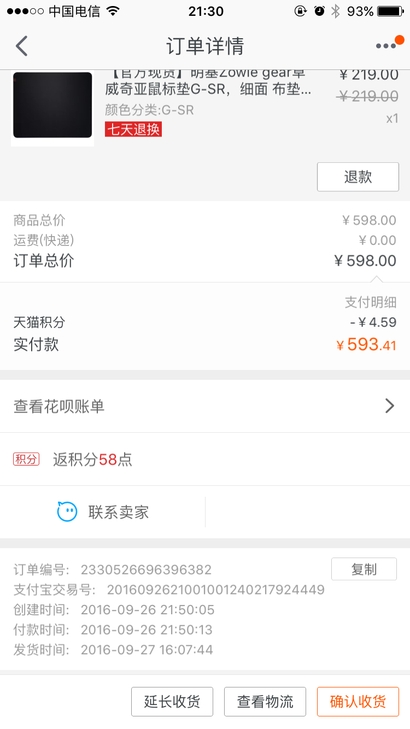Tap the Bluetooth status icon

(335, 11)
